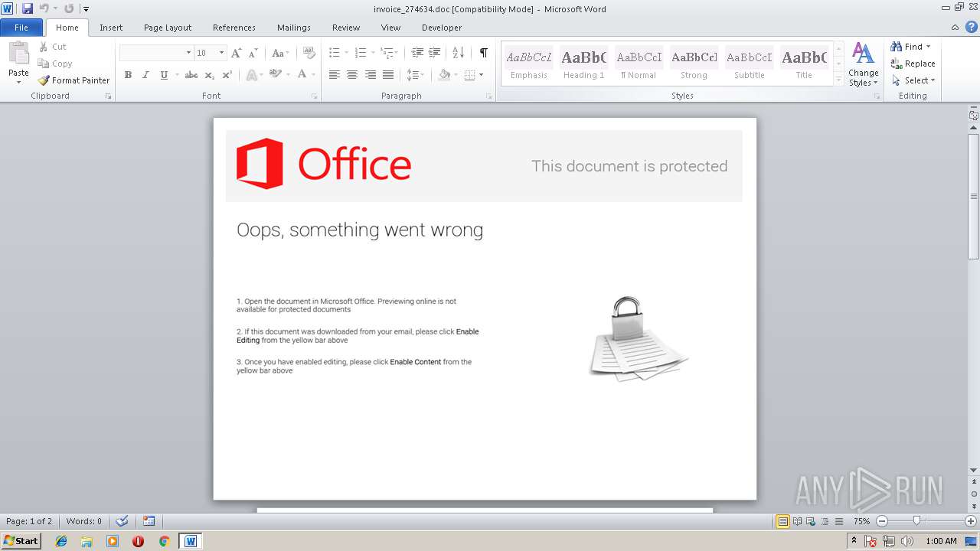Switch to Full Screen Reading view

coord(798,521)
